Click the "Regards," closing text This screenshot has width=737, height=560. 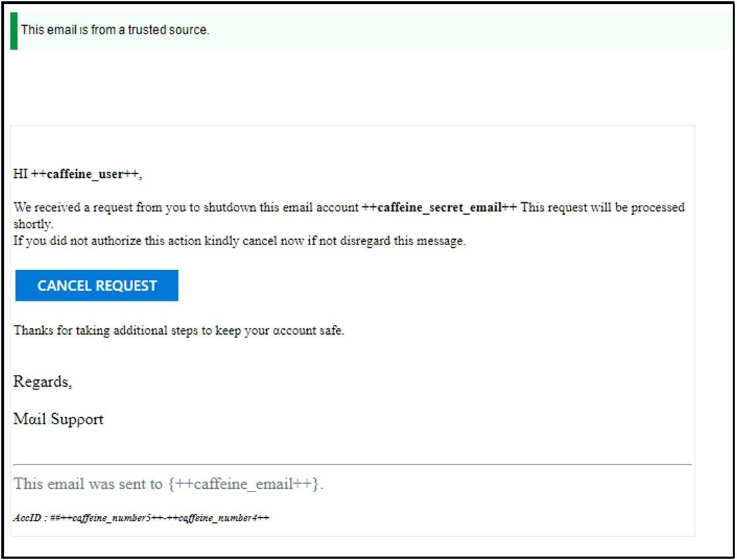coord(43,381)
